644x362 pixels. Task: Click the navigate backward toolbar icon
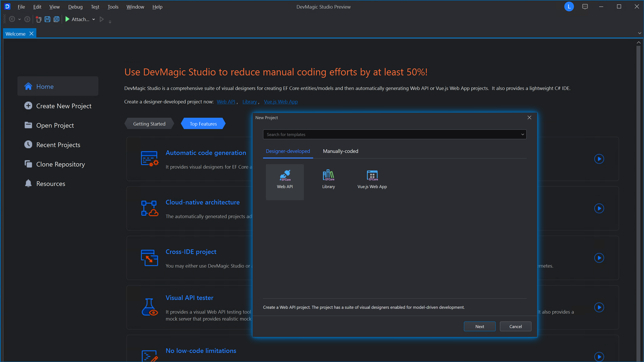coord(12,19)
